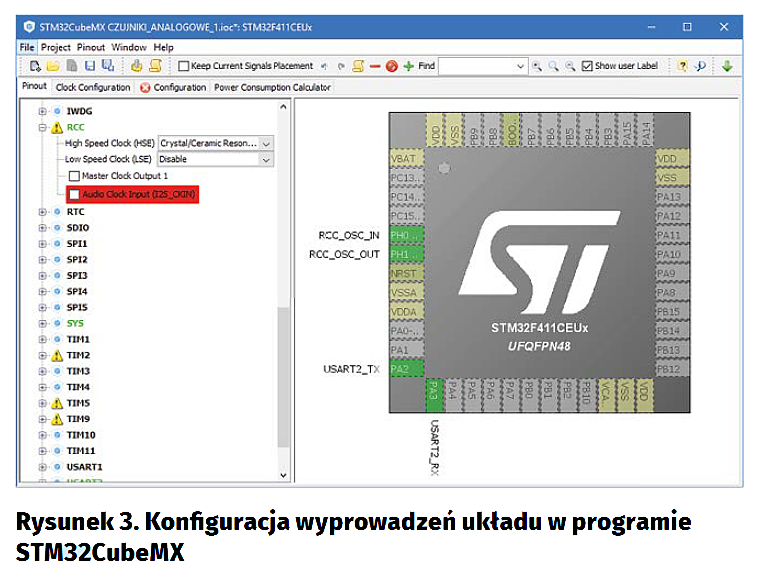Image resolution: width=758 pixels, height=573 pixels.
Task: Toggle the Show user Label checkbox
Action: (x=587, y=66)
